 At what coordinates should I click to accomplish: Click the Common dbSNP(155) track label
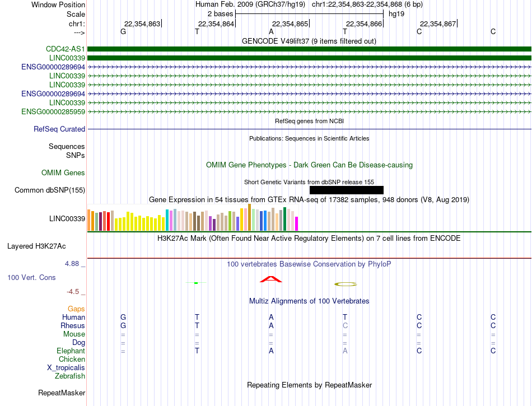tap(50, 190)
